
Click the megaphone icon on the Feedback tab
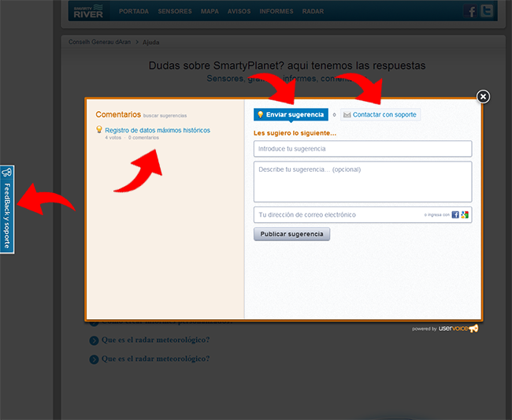(x=7, y=172)
